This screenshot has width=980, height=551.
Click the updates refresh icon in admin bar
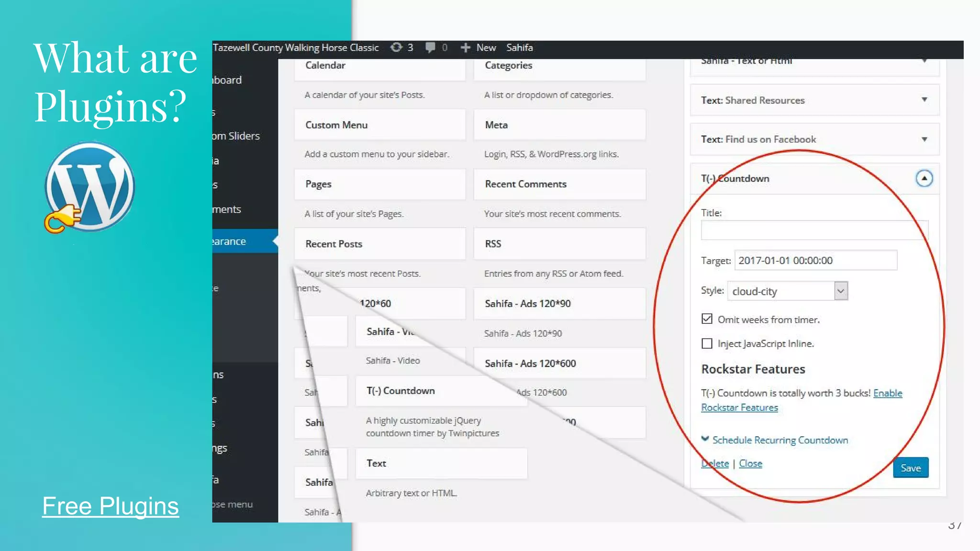pyautogui.click(x=396, y=47)
